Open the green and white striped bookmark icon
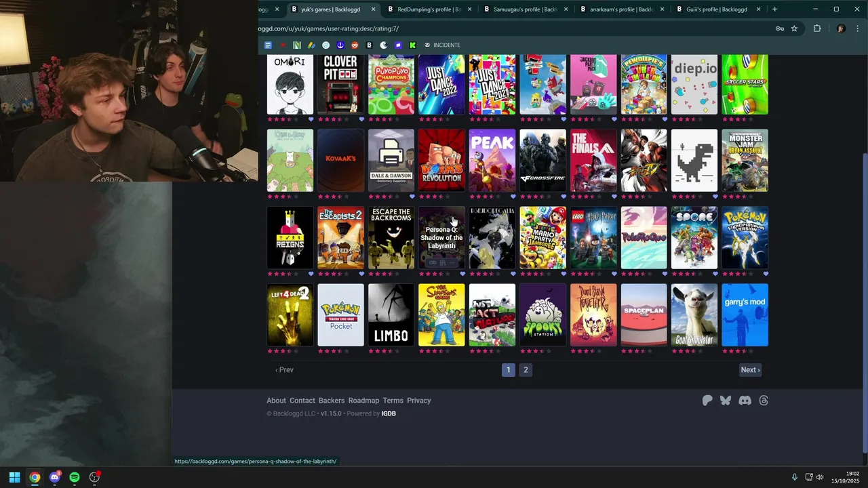This screenshot has width=868, height=488. (297, 45)
